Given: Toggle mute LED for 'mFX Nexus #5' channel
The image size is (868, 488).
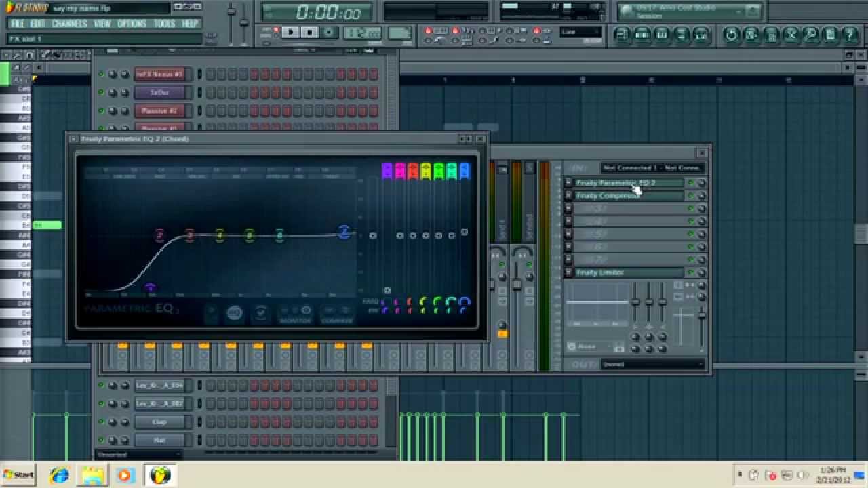Looking at the screenshot, I should 101,74.
